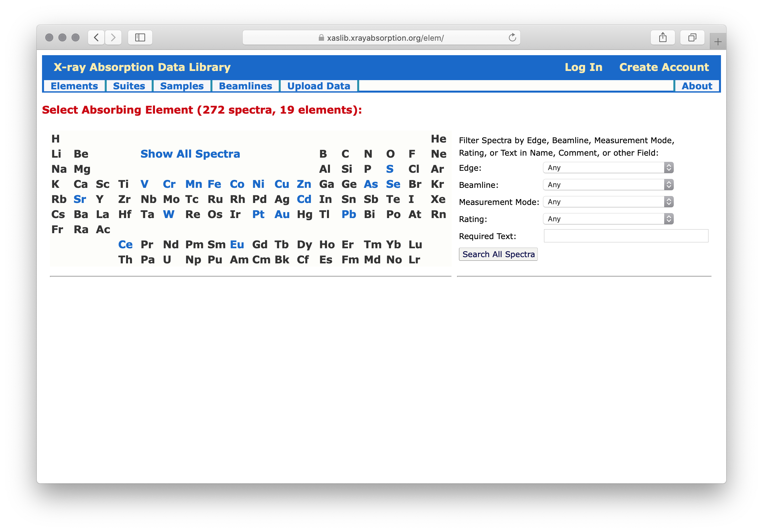Select element Mn (manganese)
This screenshot has width=763, height=532.
(x=194, y=184)
